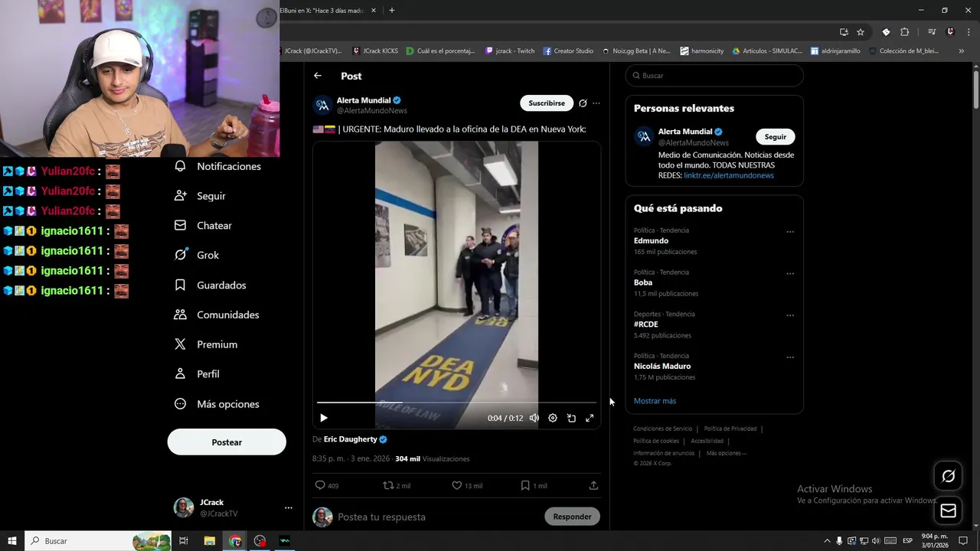Image resolution: width=980 pixels, height=551 pixels.
Task: Open options for the Boba trend
Action: [x=790, y=274]
